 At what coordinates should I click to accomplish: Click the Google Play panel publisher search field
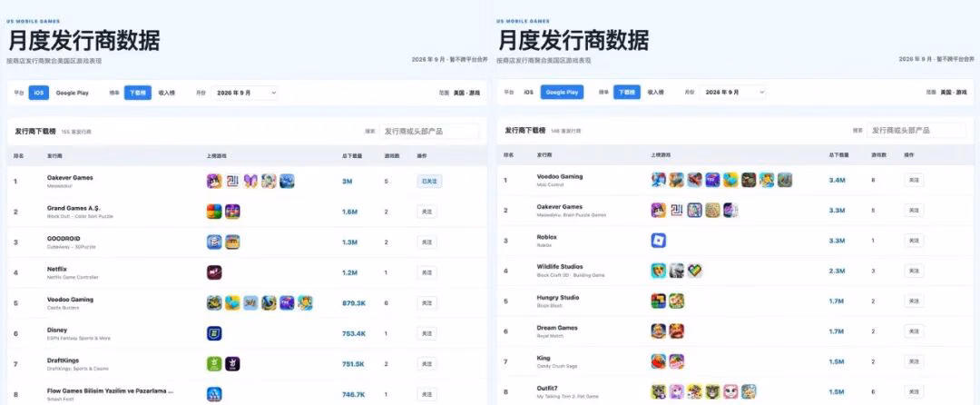(x=916, y=130)
